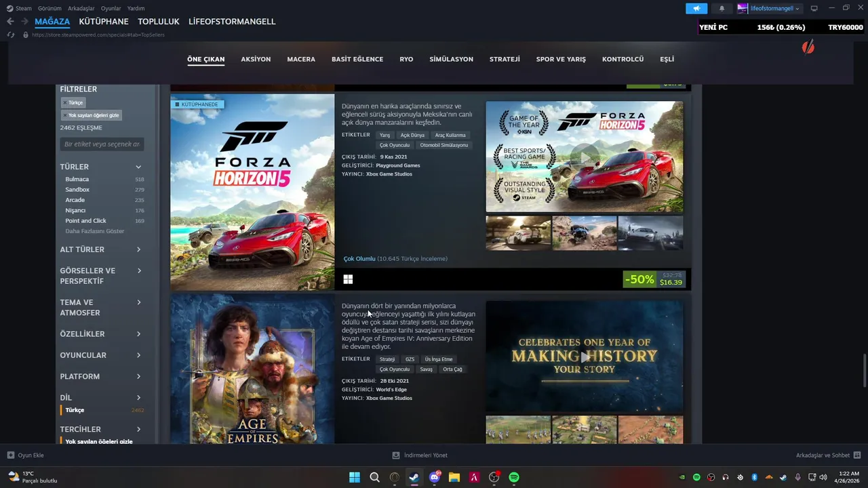Open İndirmeleri Yönet downloads manager
The width and height of the screenshot is (868, 488).
pos(420,455)
